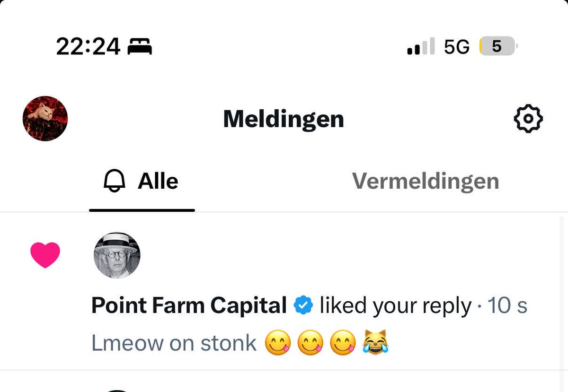Open notification settings gear icon
Image resolution: width=568 pixels, height=392 pixels.
click(528, 119)
